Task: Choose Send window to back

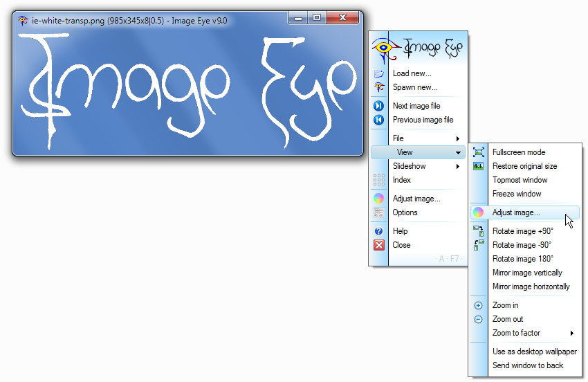Action: coord(528,365)
